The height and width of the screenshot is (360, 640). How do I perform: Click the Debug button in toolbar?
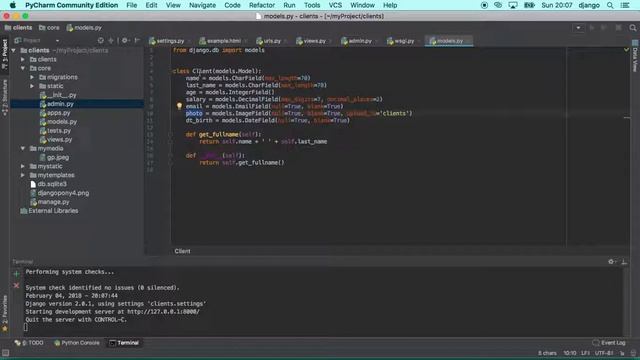pos(604,28)
